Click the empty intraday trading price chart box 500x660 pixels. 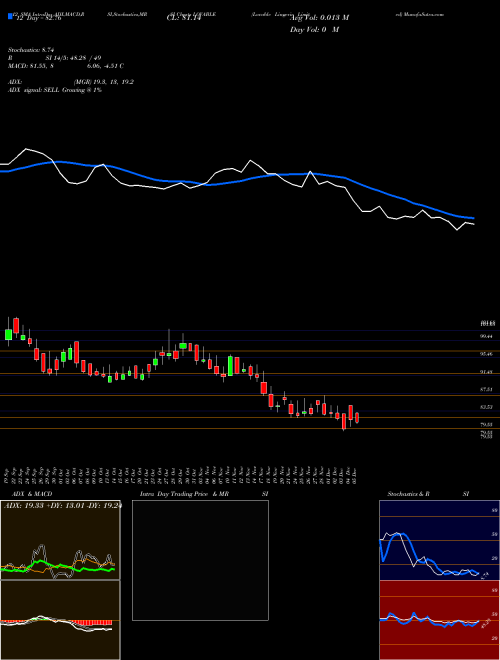200,560
